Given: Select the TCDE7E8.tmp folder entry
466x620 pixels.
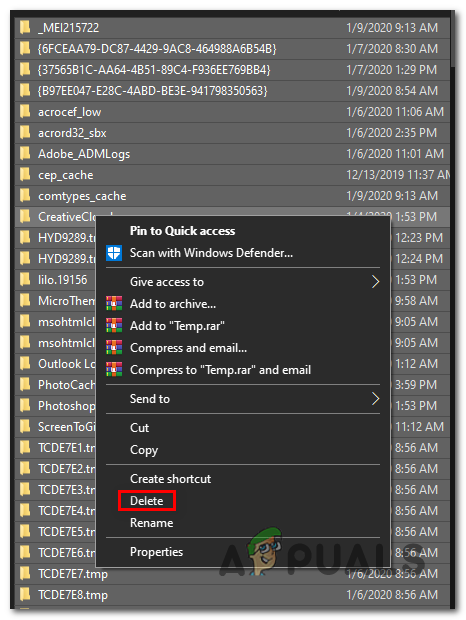Looking at the screenshot, I should click(232, 595).
